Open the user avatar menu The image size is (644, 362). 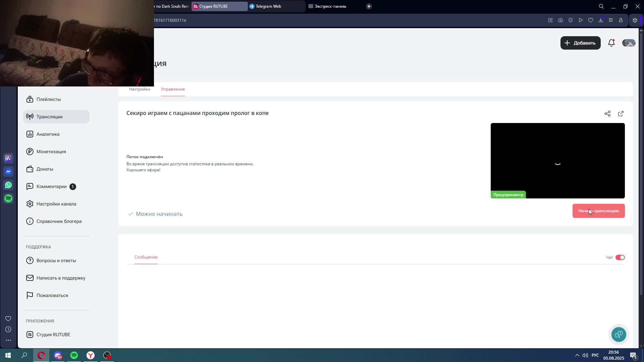(629, 43)
